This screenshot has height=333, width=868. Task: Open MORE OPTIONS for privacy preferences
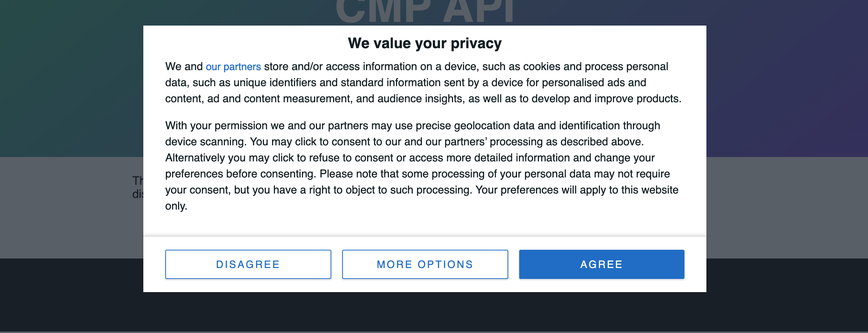pyautogui.click(x=425, y=264)
